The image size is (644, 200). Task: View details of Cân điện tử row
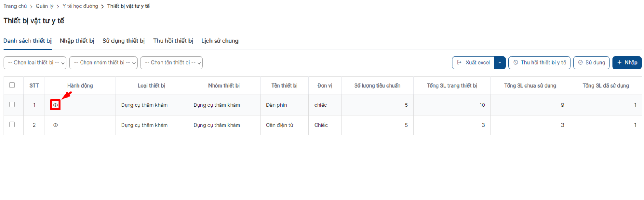(56, 125)
